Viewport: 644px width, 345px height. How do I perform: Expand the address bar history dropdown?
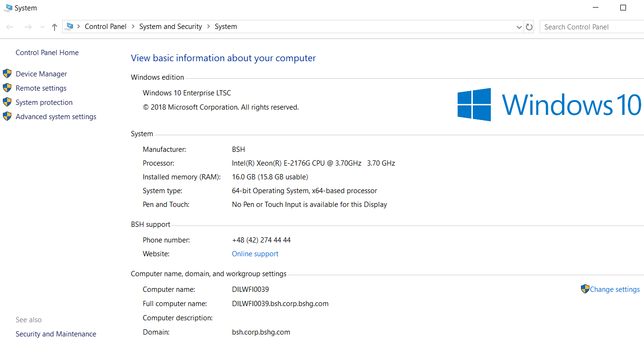(x=519, y=27)
